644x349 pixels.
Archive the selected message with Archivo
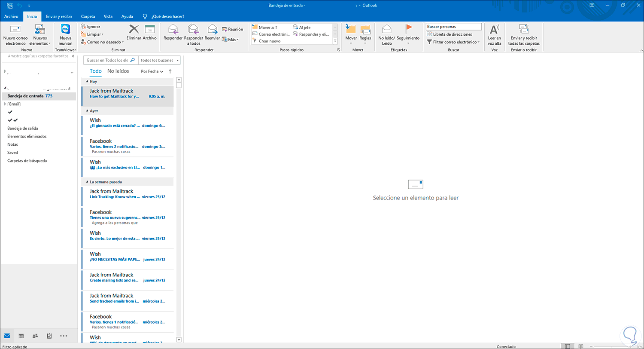point(149,33)
